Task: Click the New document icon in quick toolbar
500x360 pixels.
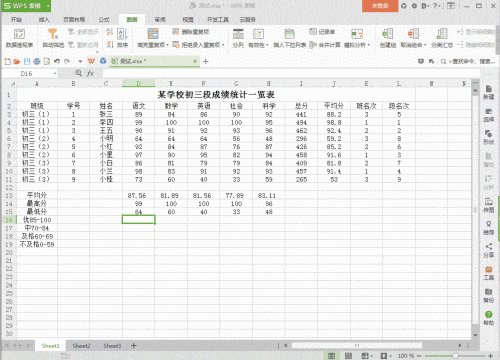Action: (x=7, y=61)
